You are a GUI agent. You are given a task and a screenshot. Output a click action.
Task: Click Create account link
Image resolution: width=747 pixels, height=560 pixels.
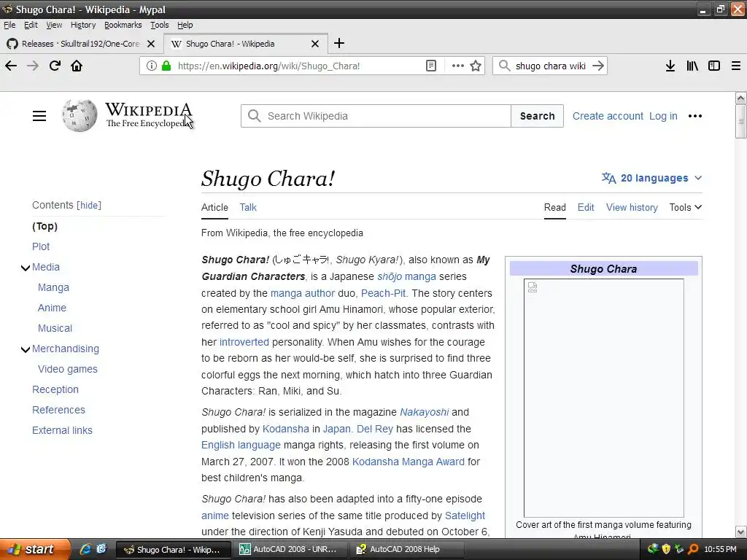608,116
